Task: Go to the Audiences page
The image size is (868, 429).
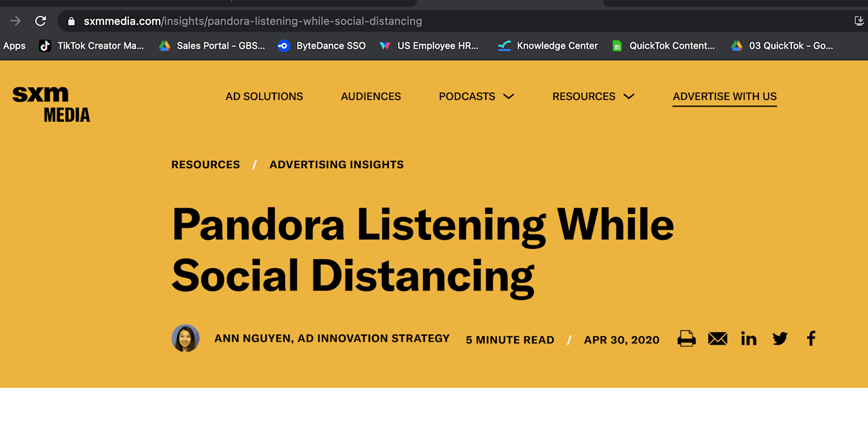Action: pos(371,96)
